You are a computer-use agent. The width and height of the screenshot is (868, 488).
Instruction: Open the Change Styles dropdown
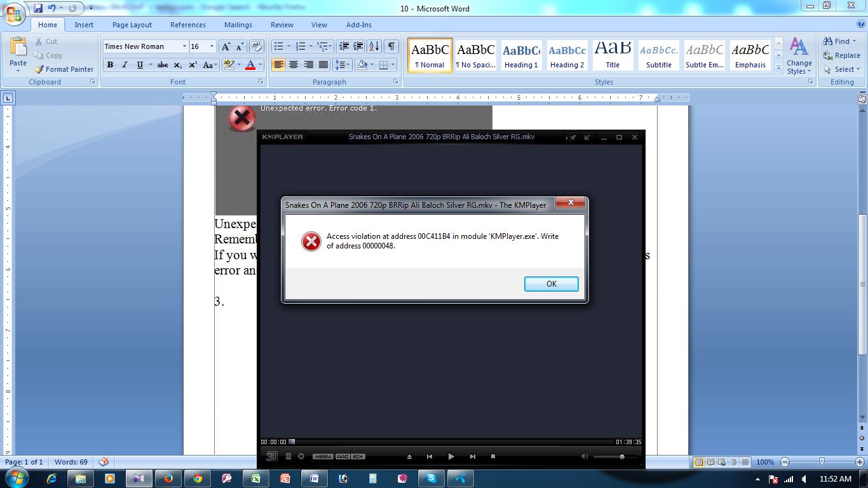point(799,56)
